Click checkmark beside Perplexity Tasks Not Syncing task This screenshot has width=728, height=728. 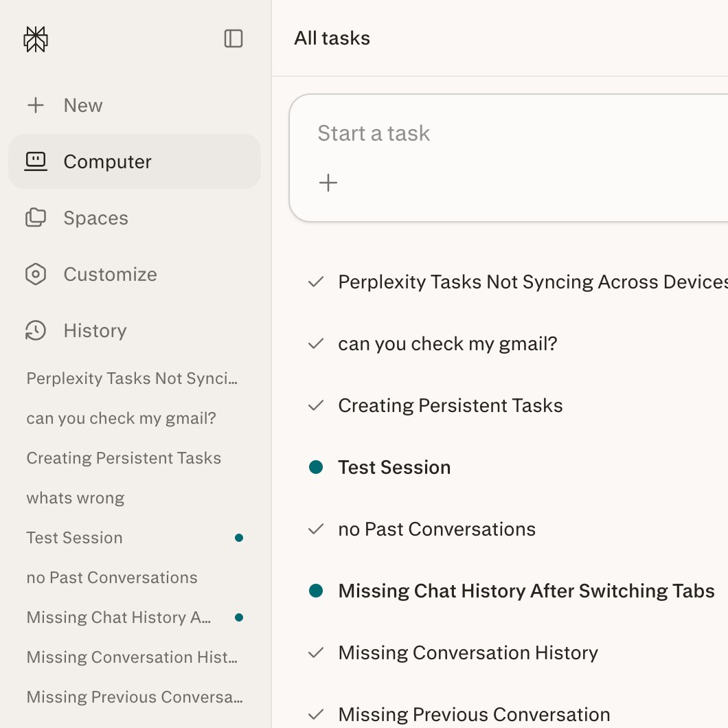pos(316,282)
